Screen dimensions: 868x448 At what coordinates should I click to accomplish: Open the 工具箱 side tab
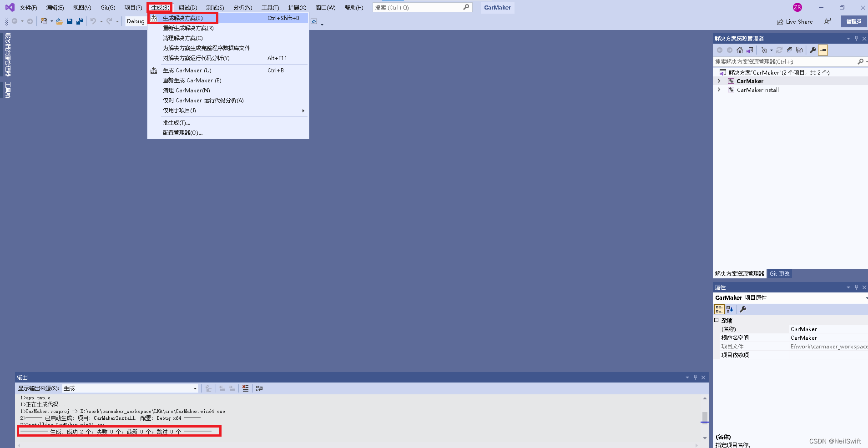click(8, 90)
